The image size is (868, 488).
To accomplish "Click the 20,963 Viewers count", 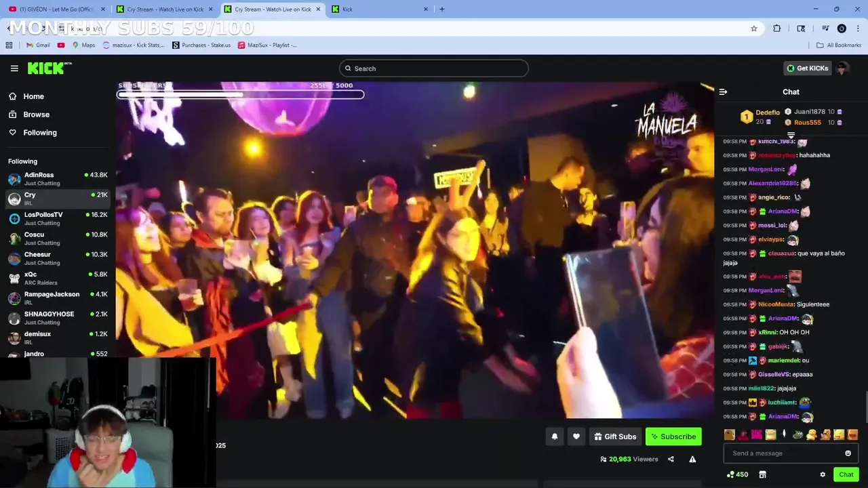I will (629, 459).
